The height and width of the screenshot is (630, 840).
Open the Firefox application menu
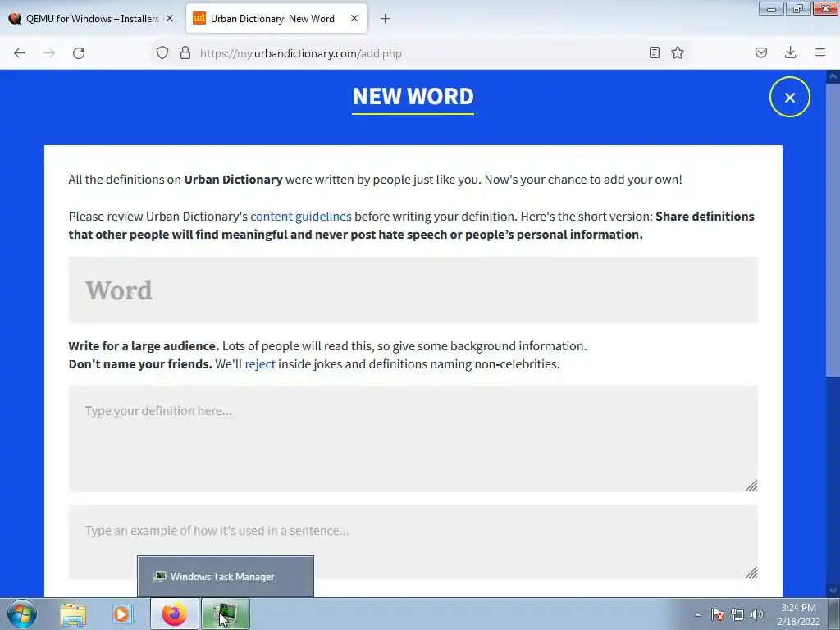point(820,52)
